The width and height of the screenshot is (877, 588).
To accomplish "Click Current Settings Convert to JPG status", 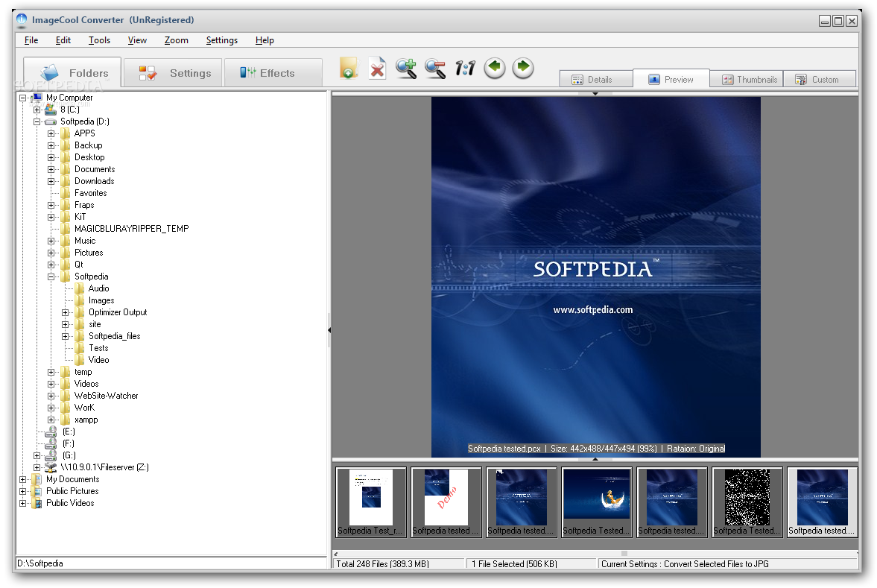I will (728, 563).
